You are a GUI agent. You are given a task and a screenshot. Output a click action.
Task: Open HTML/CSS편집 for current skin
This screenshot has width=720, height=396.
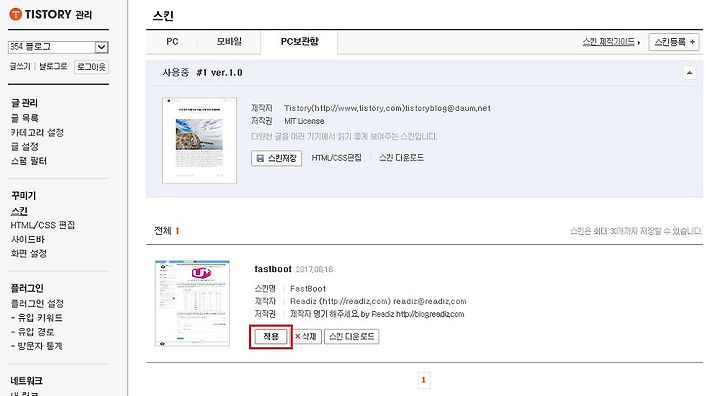[x=337, y=158]
